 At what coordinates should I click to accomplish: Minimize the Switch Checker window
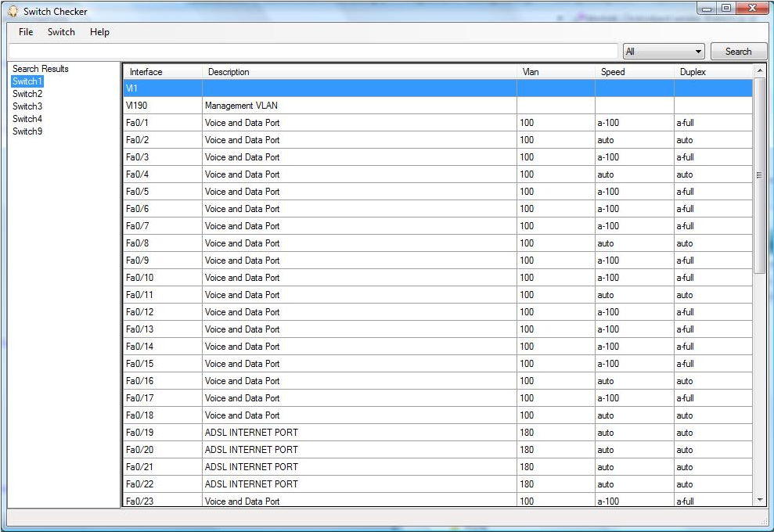coord(707,9)
